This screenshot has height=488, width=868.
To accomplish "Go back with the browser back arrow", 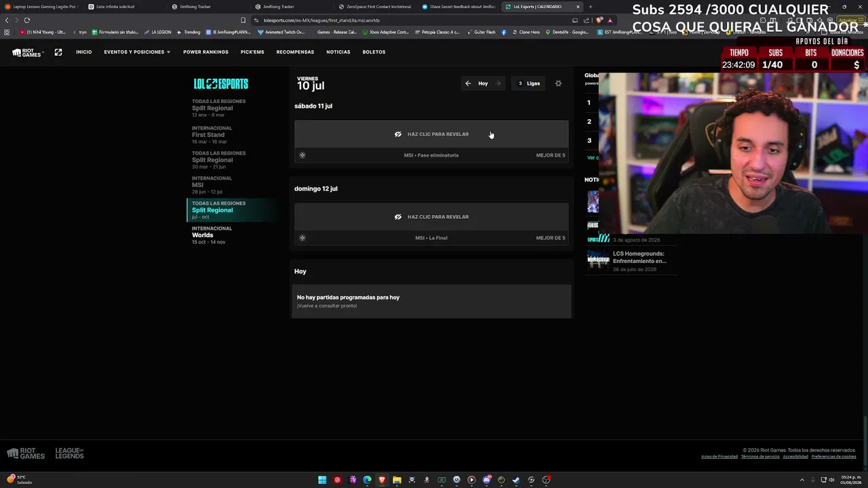I will pyautogui.click(x=7, y=20).
